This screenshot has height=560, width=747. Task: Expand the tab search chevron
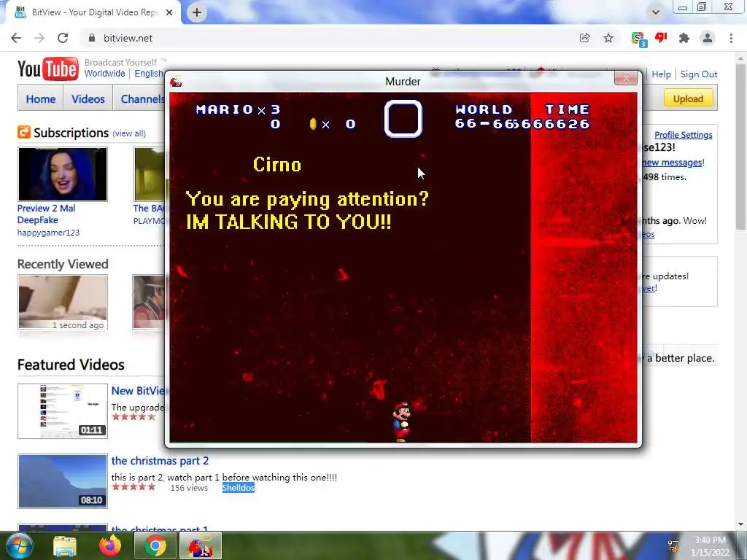click(x=656, y=12)
